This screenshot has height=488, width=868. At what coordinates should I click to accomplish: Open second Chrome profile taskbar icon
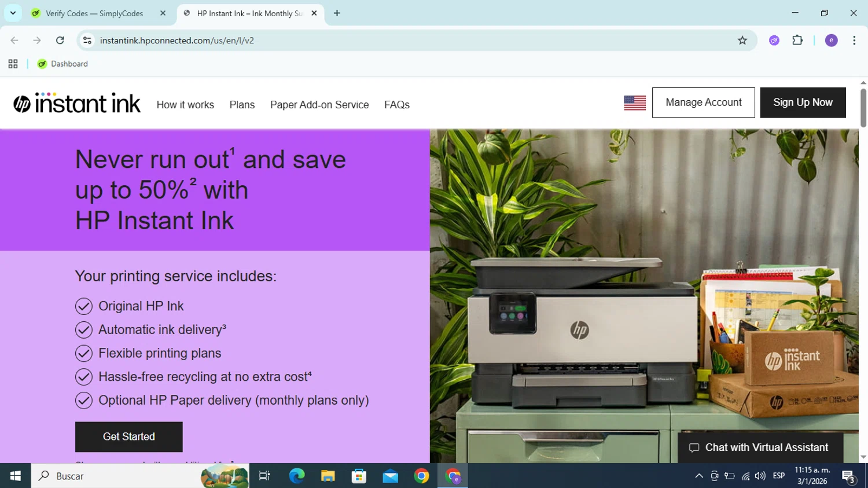[x=453, y=476]
